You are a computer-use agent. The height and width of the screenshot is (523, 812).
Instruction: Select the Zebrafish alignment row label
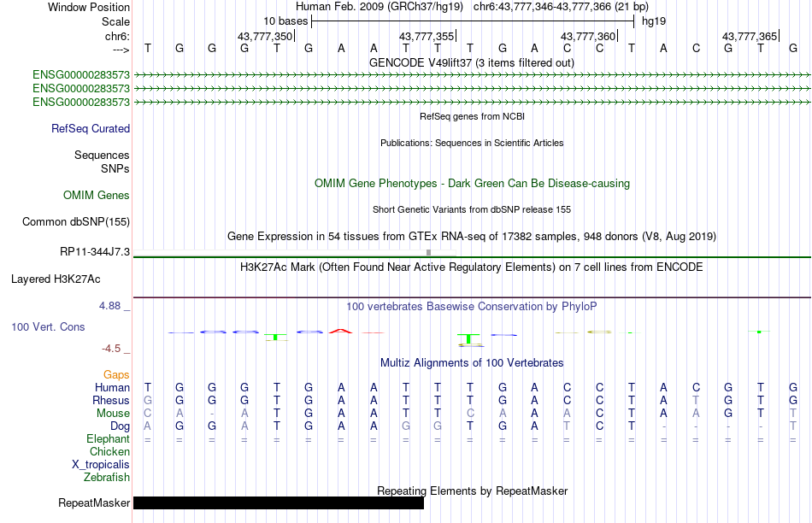107,477
